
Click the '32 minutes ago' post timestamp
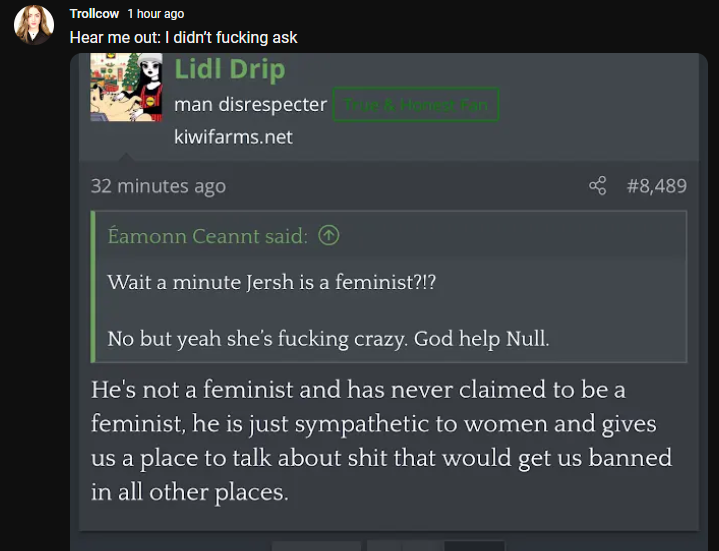158,186
